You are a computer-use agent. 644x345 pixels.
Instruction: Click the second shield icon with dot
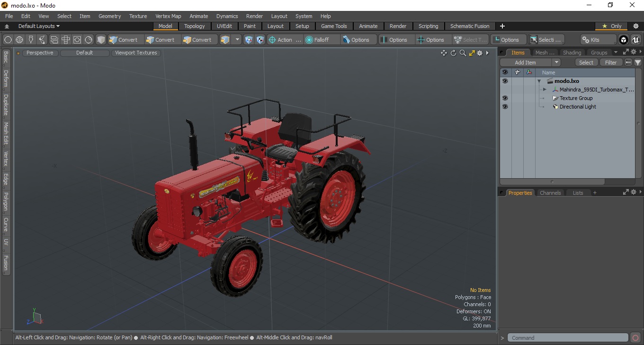click(260, 40)
